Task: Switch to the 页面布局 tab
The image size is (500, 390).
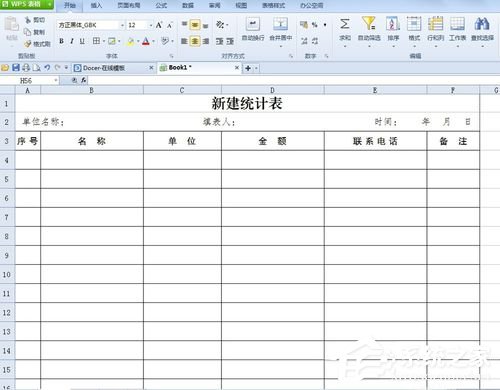Action: tap(129, 5)
